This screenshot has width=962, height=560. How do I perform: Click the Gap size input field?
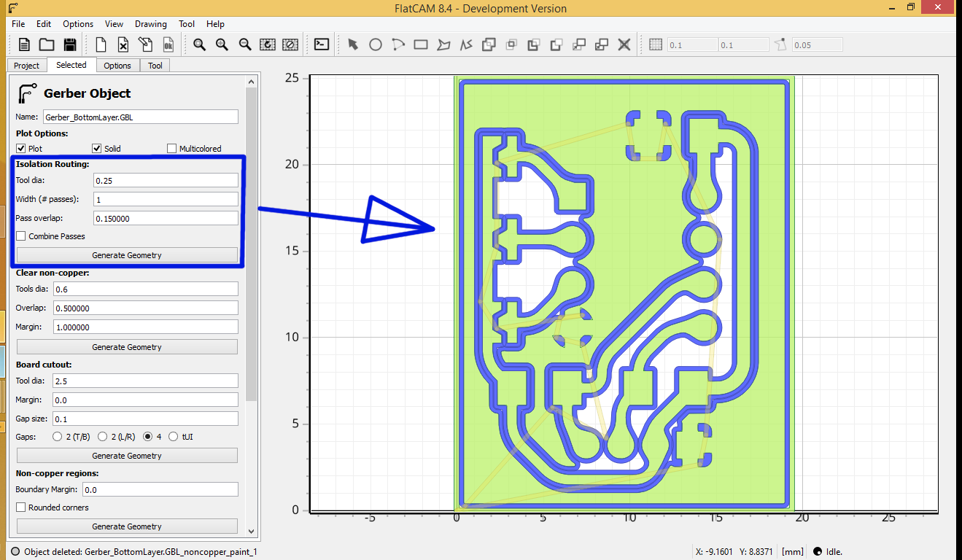(146, 419)
